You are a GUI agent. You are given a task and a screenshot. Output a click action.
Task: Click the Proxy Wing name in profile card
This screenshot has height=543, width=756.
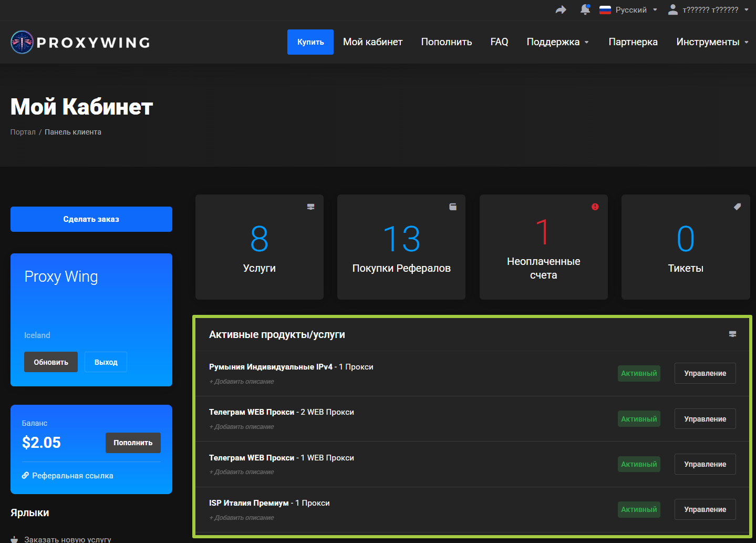point(61,276)
